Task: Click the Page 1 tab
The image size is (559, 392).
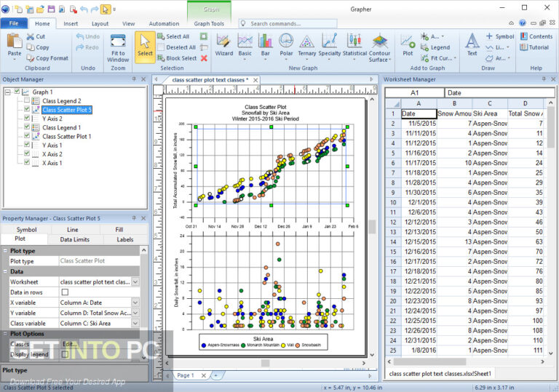Action: [x=186, y=375]
